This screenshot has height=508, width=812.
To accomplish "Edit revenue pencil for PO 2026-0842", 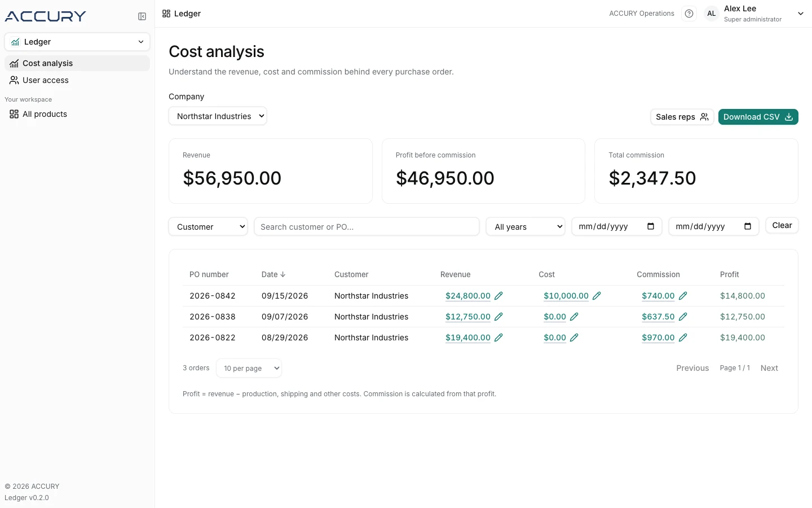I will point(498,296).
